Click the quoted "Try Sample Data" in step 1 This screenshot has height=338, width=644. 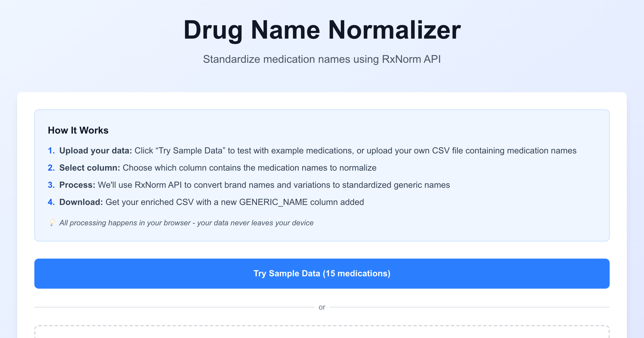point(190,151)
